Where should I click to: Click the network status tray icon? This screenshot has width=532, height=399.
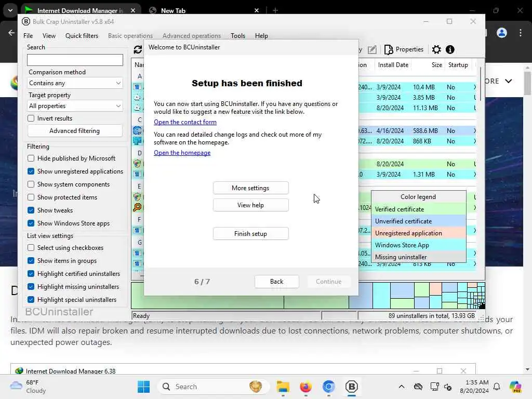tap(435, 387)
